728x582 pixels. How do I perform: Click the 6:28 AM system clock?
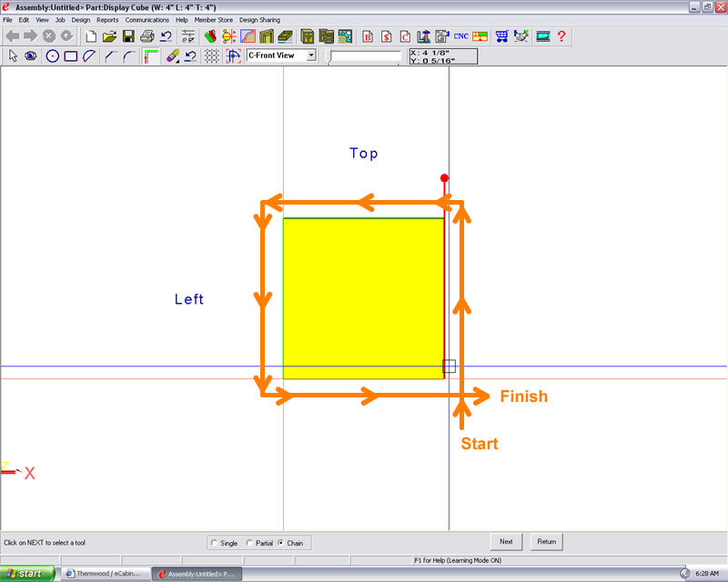coord(707,574)
